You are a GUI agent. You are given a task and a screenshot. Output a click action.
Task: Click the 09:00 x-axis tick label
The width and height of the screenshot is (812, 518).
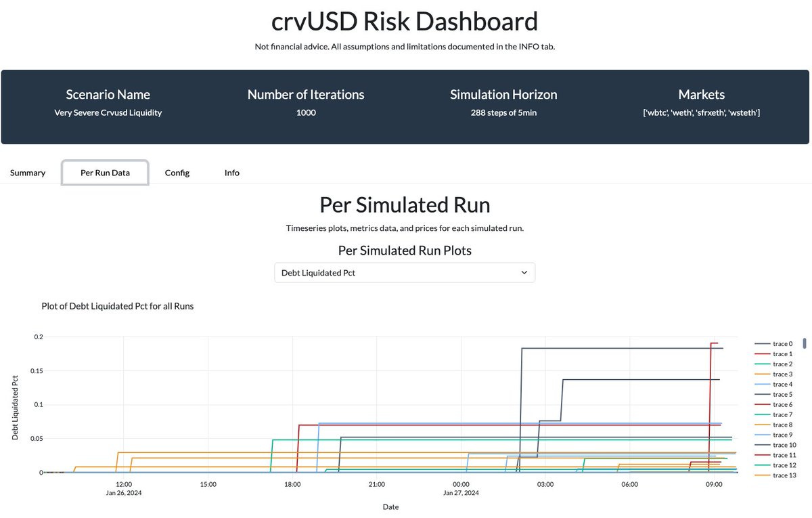coord(715,484)
